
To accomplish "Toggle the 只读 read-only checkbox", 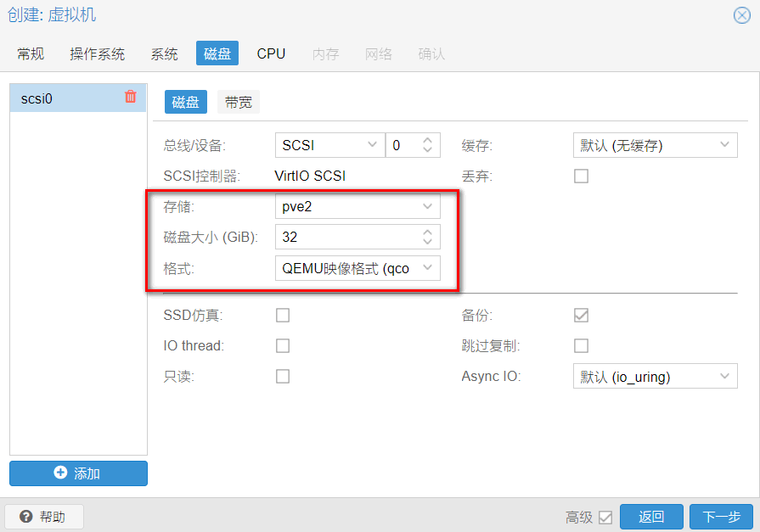I will coord(283,377).
